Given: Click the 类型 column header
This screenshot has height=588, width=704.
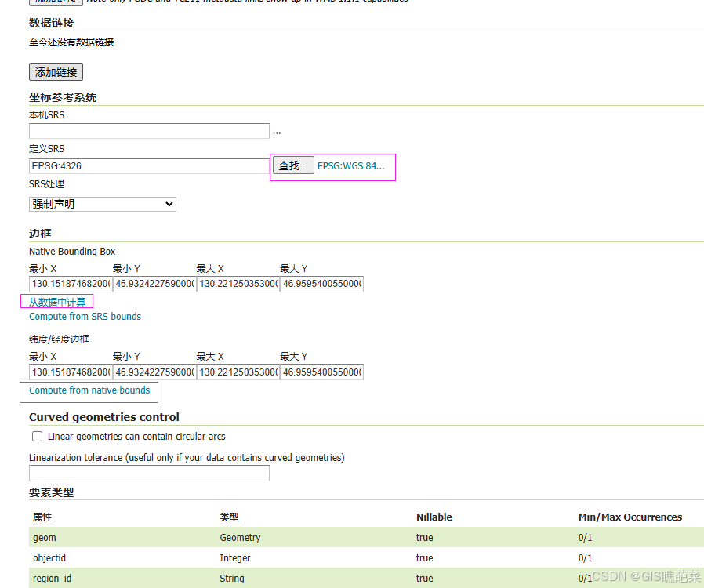Looking at the screenshot, I should click(x=229, y=517).
